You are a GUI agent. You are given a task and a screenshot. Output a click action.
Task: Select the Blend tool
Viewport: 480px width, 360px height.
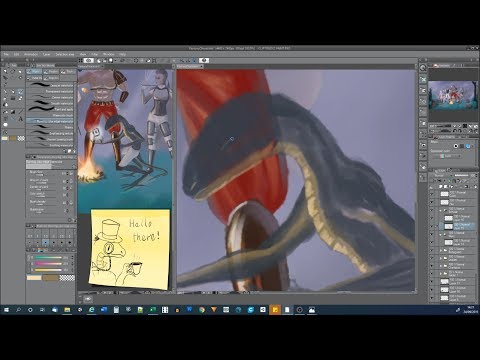pos(5,105)
